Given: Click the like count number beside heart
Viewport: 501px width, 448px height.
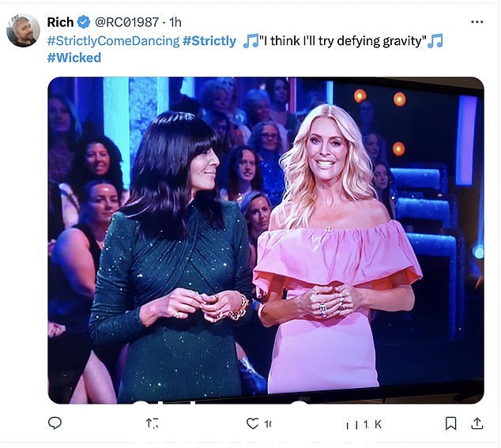Looking at the screenshot, I should tap(268, 424).
